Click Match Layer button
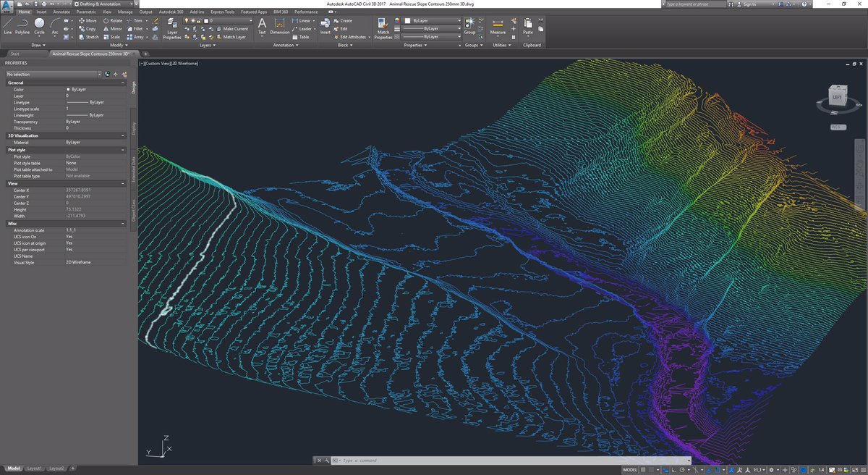Screen dimensions: 868x475 [x=231, y=36]
